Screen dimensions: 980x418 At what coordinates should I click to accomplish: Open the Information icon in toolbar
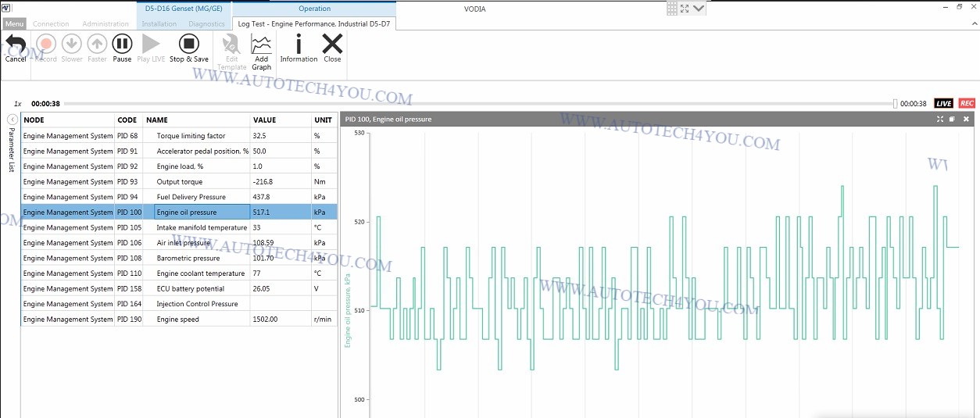click(x=299, y=45)
